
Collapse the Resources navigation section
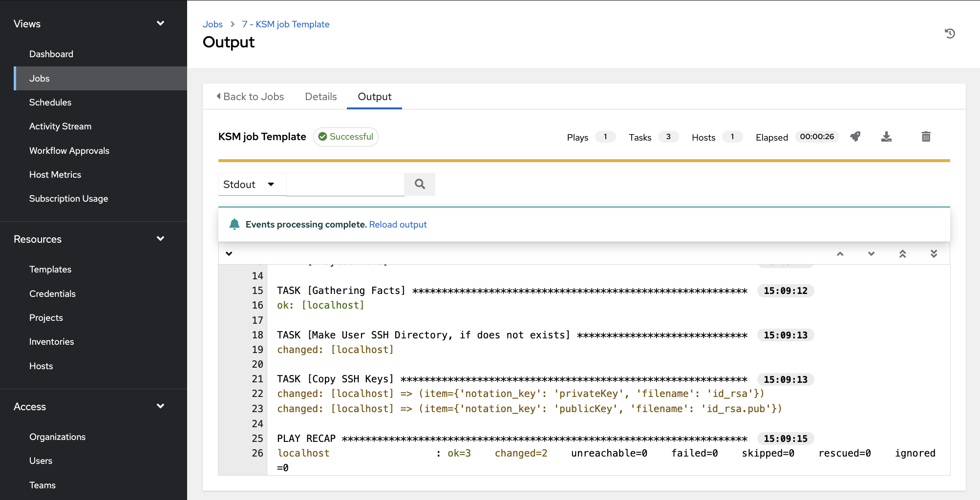coord(160,239)
